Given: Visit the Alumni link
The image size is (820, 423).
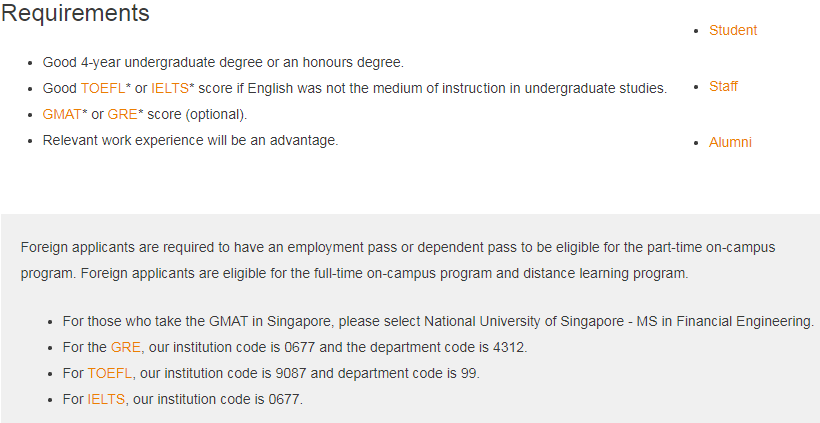Looking at the screenshot, I should (730, 142).
